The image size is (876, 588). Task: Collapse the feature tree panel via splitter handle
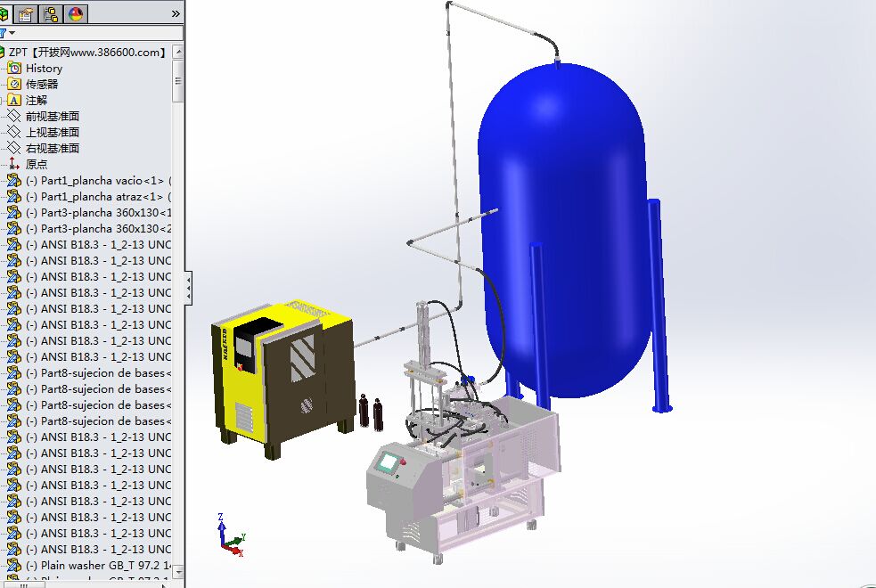(188, 289)
